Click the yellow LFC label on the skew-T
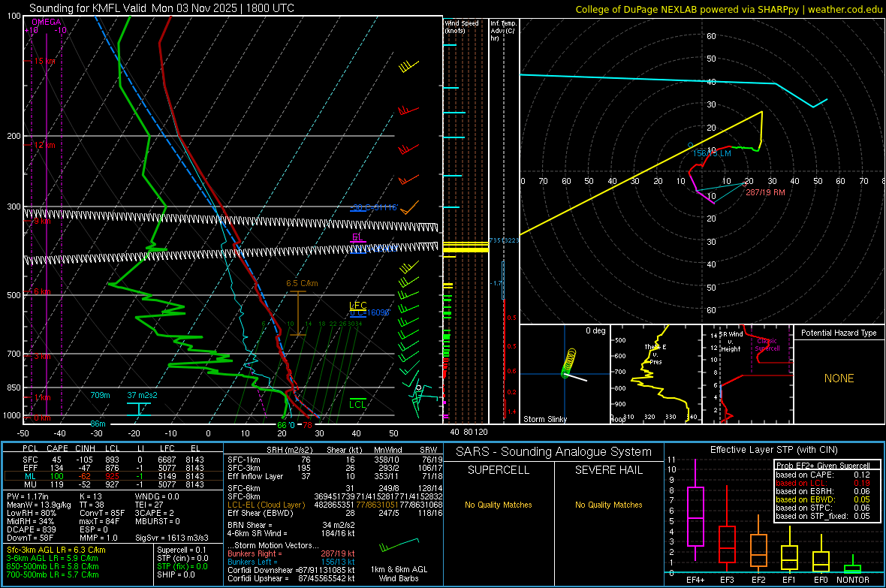886x588 pixels. (x=357, y=306)
